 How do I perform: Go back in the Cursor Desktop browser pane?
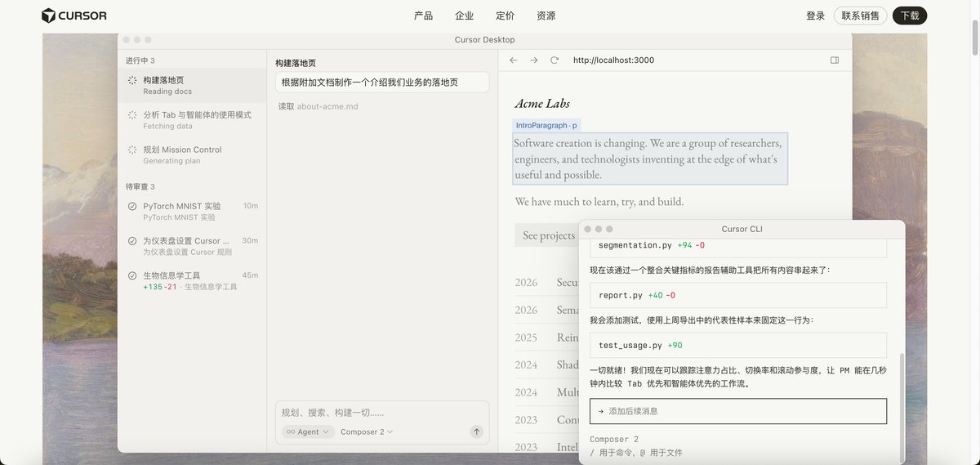point(513,60)
